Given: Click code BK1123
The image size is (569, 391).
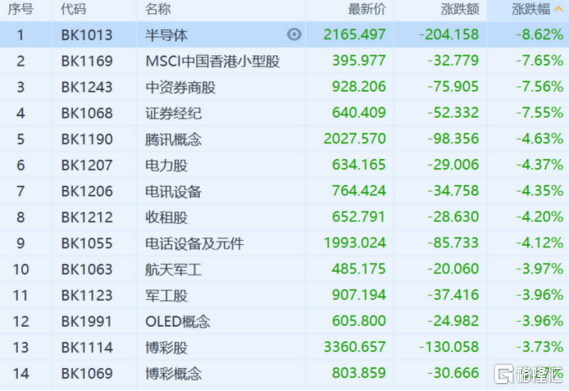Looking at the screenshot, I should click(x=87, y=296).
